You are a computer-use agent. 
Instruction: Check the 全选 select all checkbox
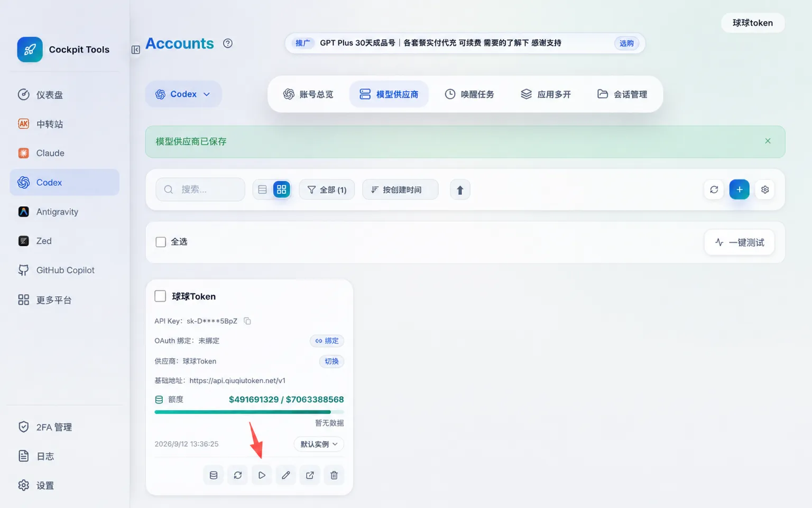pos(161,242)
